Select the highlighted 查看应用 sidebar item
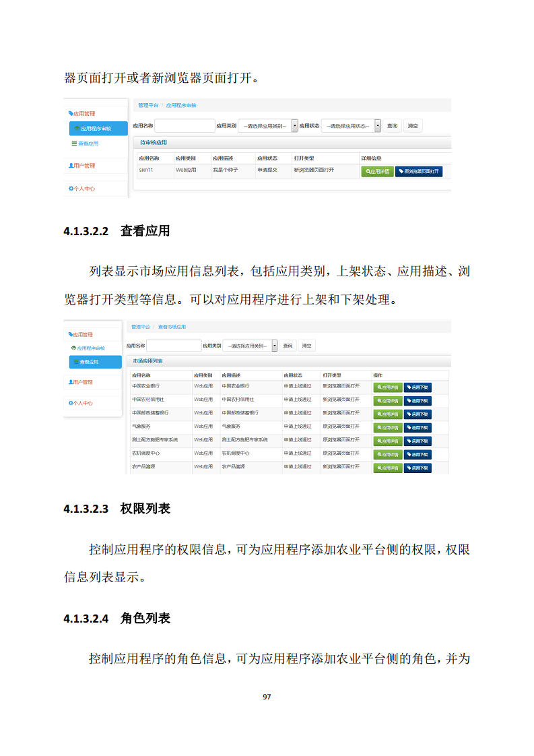The image size is (534, 756). click(96, 362)
